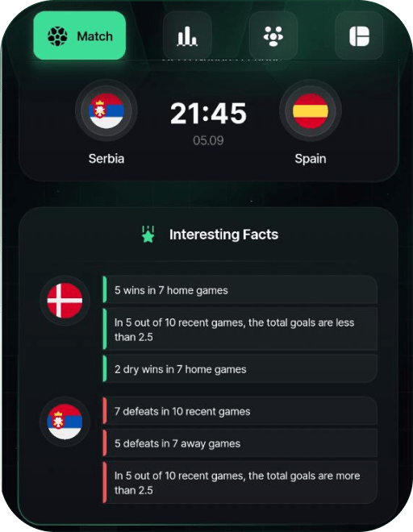Click the Serbia flag beside defeats facts
Screen dimensions: 413x532
65,422
